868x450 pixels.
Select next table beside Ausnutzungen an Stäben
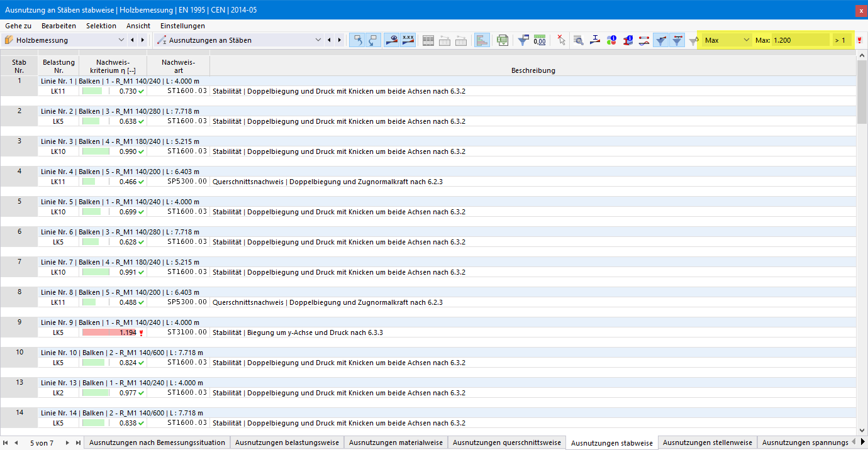pyautogui.click(x=340, y=40)
